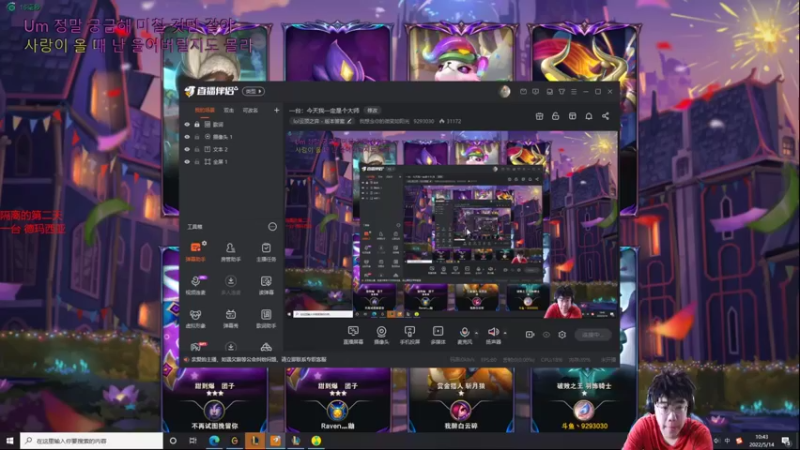Click the 修改 button next to stream title

(x=373, y=110)
